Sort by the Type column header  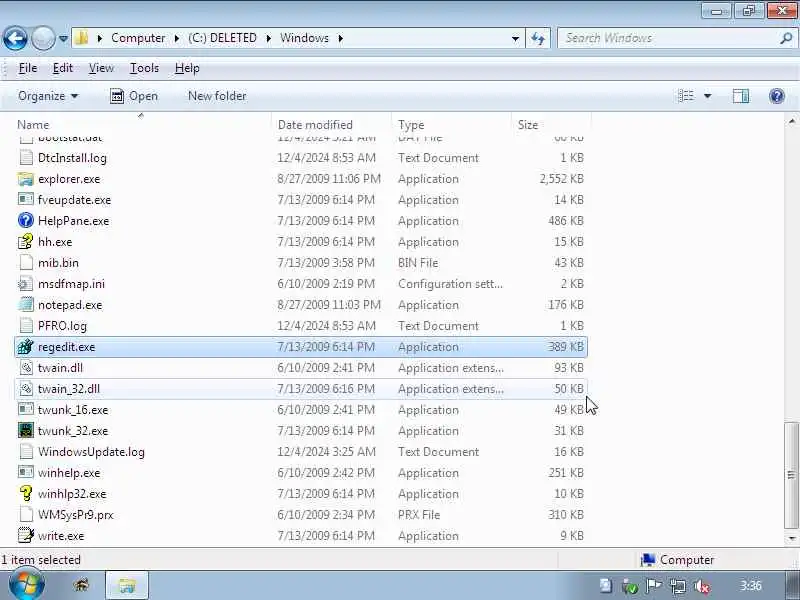452,125
